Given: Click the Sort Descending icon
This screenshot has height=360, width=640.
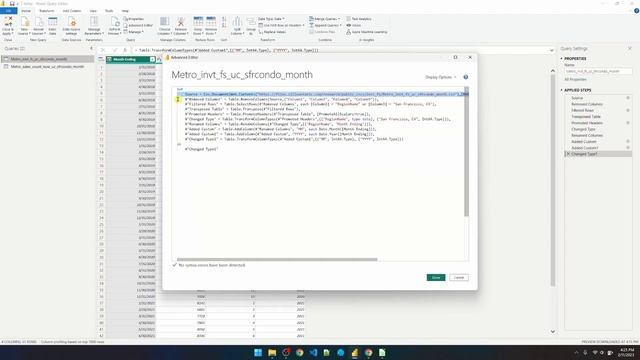Looking at the screenshot, I should point(224,26).
